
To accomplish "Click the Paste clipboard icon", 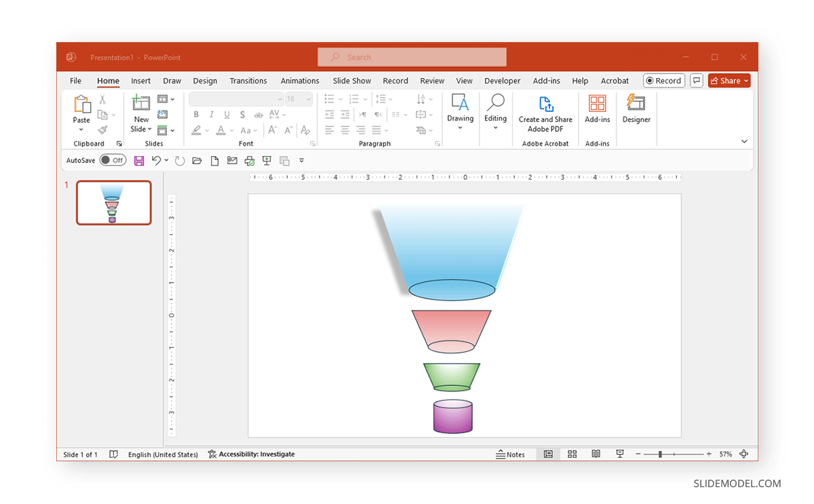I will pos(81,104).
